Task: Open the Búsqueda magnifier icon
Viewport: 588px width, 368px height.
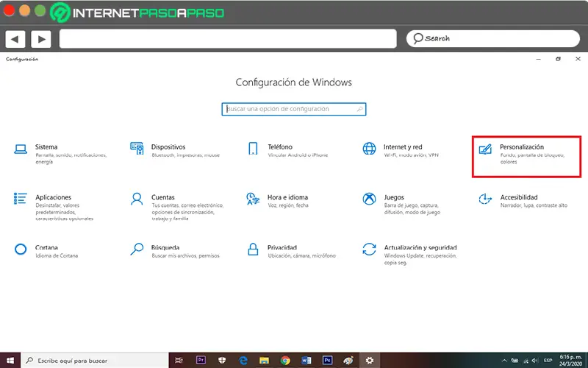Action: click(x=137, y=249)
